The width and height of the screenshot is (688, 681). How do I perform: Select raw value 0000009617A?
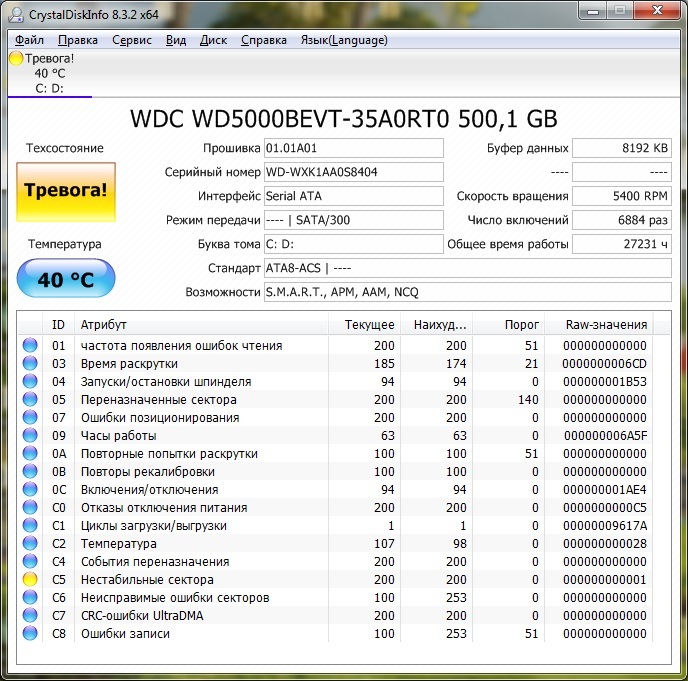click(x=605, y=526)
